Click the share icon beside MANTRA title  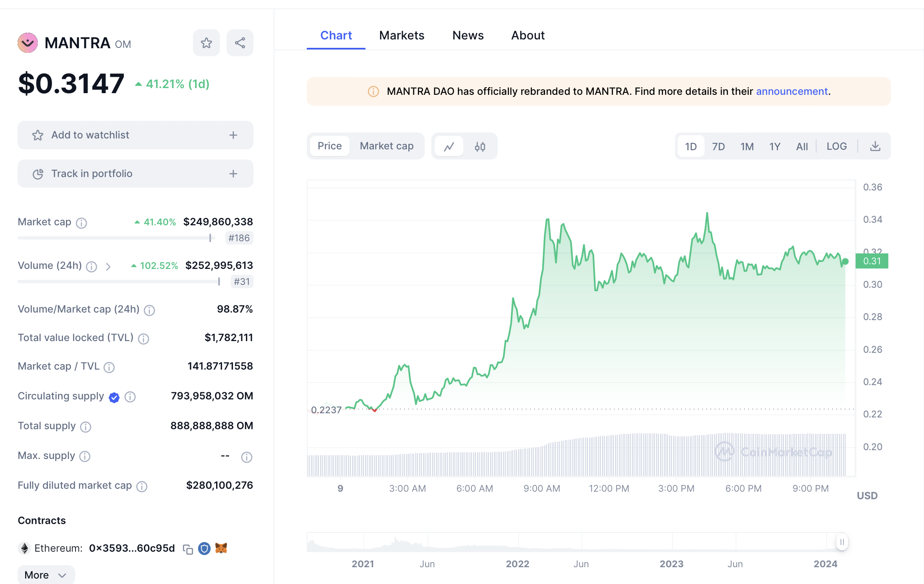tap(240, 43)
